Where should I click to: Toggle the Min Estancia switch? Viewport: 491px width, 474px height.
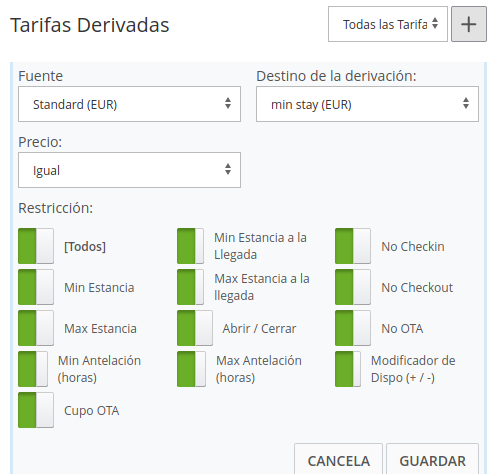point(36,287)
